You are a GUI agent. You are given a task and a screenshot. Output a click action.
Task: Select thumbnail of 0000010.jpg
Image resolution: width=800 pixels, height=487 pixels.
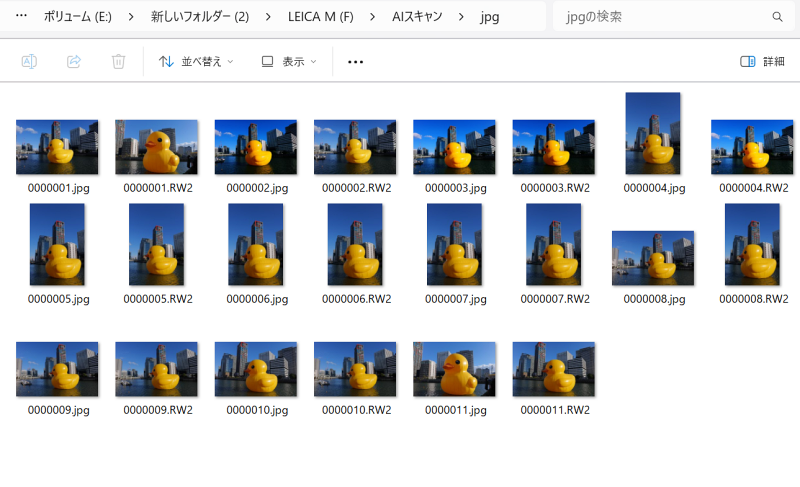(256, 369)
